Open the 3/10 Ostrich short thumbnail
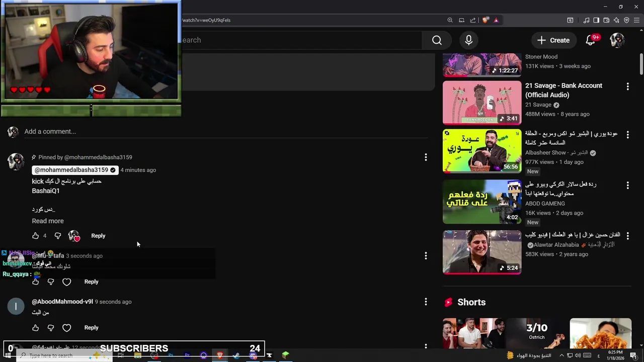Screen dimensions: 644x362 (537, 333)
